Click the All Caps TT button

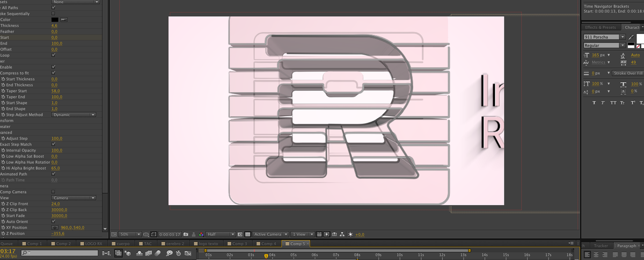(x=613, y=102)
